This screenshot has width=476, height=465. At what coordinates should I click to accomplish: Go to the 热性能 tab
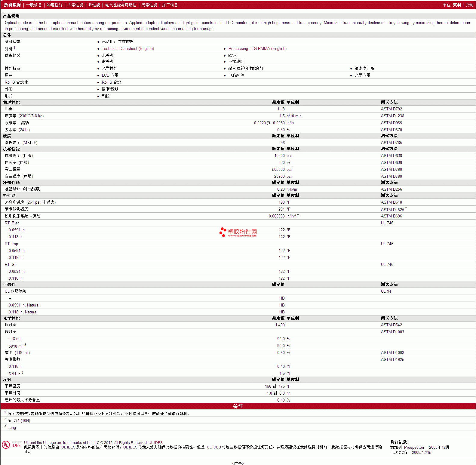pyautogui.click(x=94, y=5)
